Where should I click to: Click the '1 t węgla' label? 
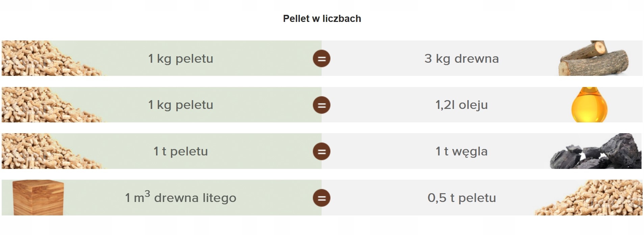tap(462, 151)
